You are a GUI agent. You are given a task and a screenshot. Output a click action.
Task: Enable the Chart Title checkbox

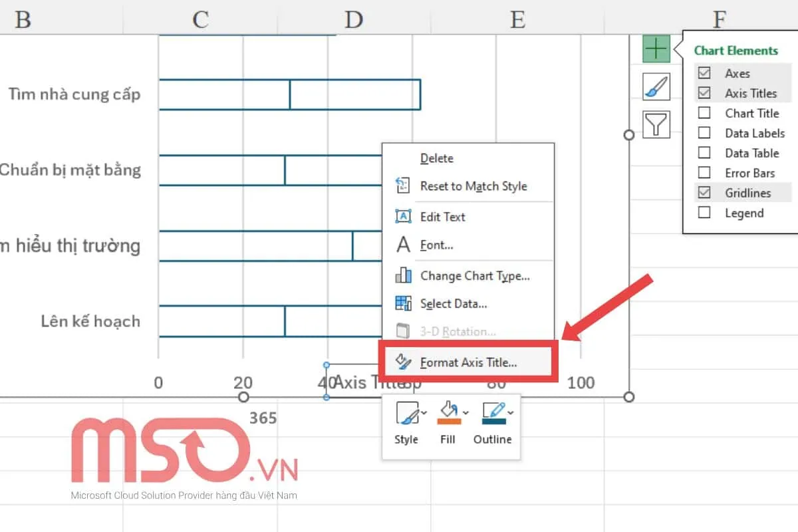(x=704, y=113)
